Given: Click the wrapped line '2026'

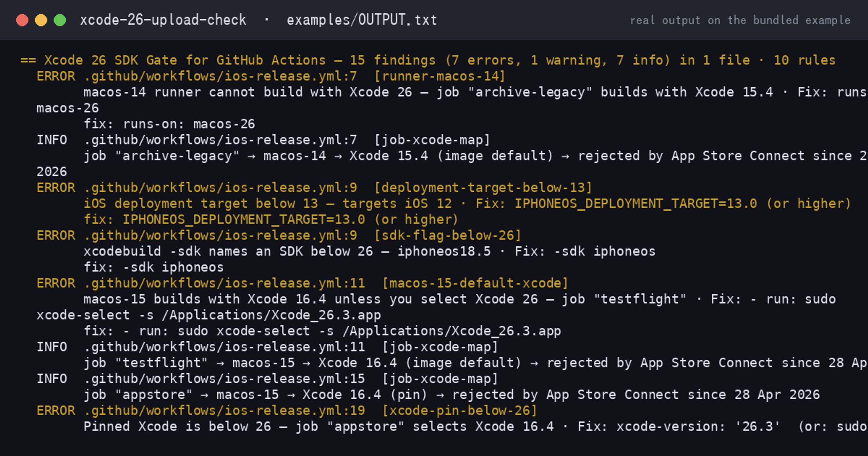Looking at the screenshot, I should [x=52, y=172].
